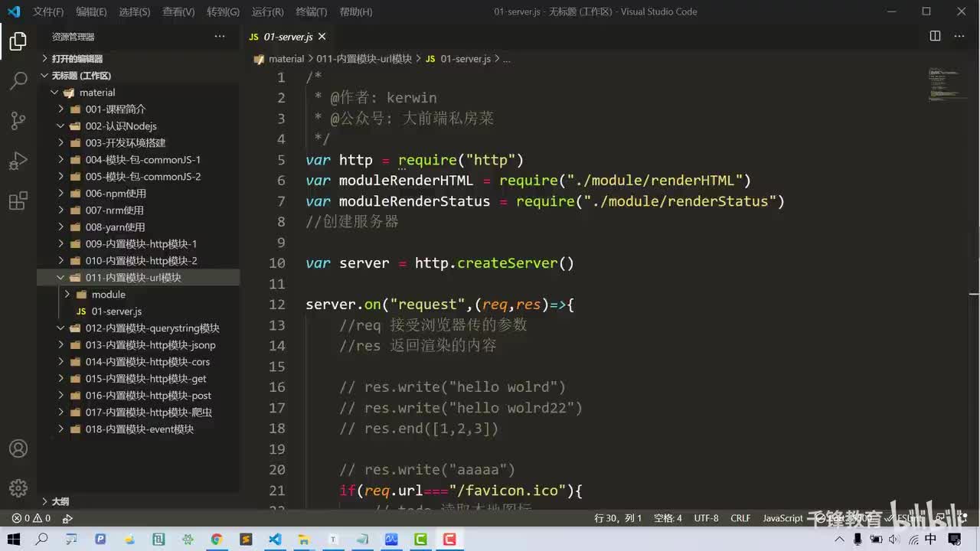Open the 终端(T) menu
The height and width of the screenshot is (551, 980).
[311, 12]
